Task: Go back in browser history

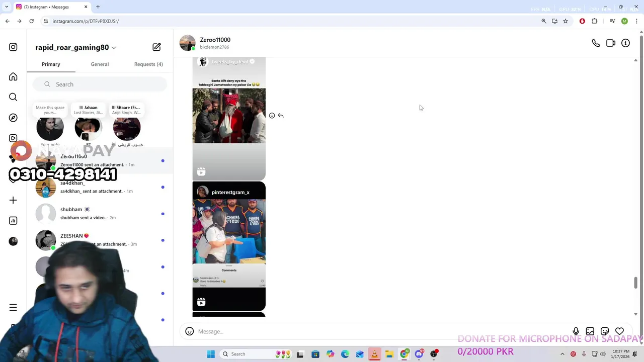Action: click(7, 21)
